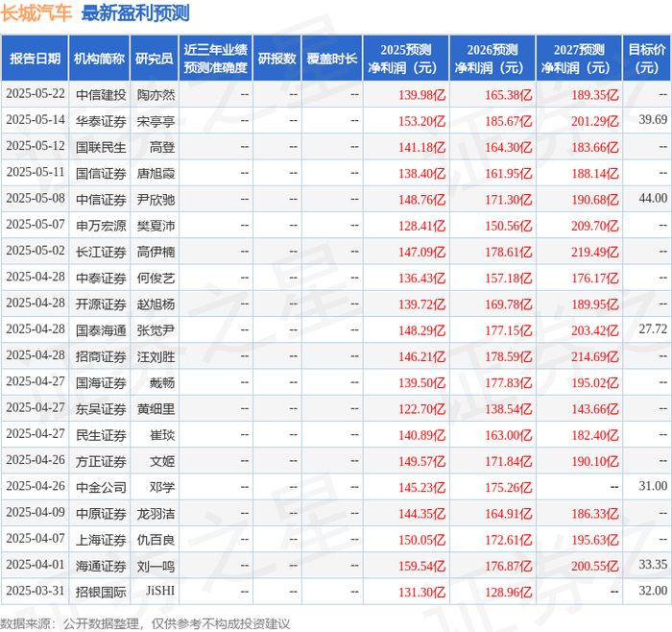
Task: Select target price 39.69
Action: 653,120
